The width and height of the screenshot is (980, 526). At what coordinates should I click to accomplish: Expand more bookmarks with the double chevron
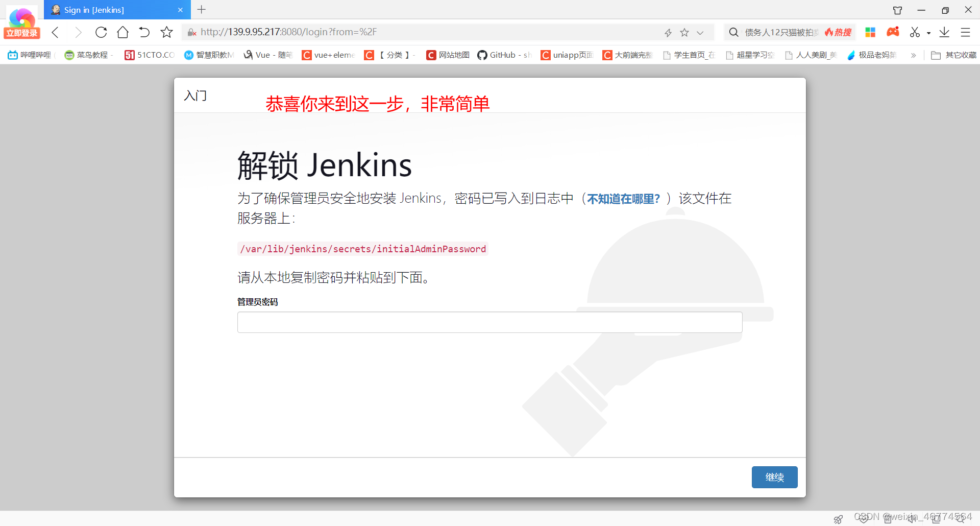pos(913,55)
